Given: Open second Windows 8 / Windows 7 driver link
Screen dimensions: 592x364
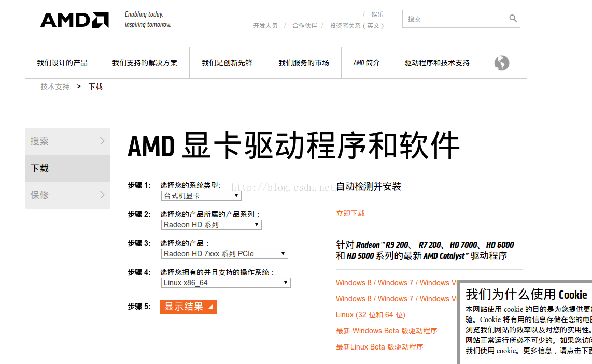Looking at the screenshot, I should click(x=397, y=299).
